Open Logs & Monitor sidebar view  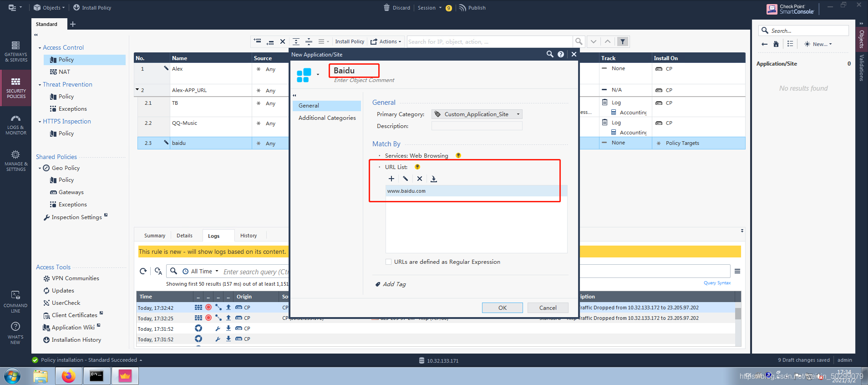pyautogui.click(x=15, y=124)
